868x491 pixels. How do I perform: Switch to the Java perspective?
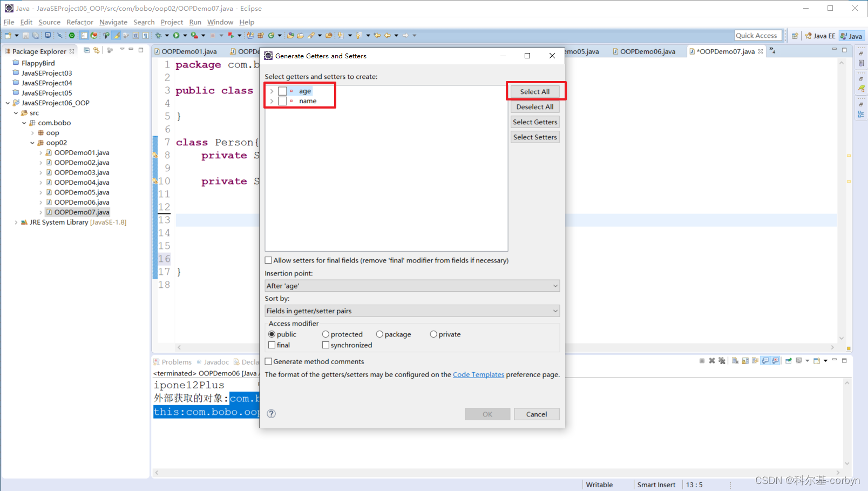pyautogui.click(x=851, y=36)
